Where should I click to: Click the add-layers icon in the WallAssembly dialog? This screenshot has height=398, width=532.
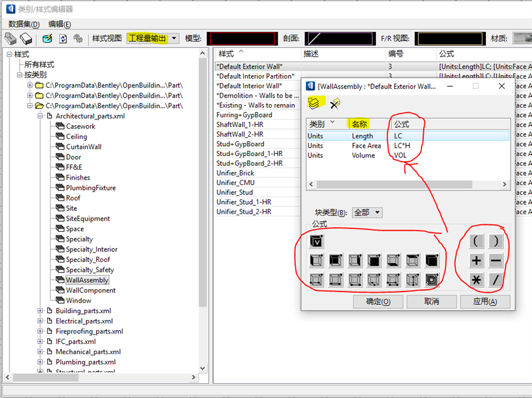tap(314, 103)
